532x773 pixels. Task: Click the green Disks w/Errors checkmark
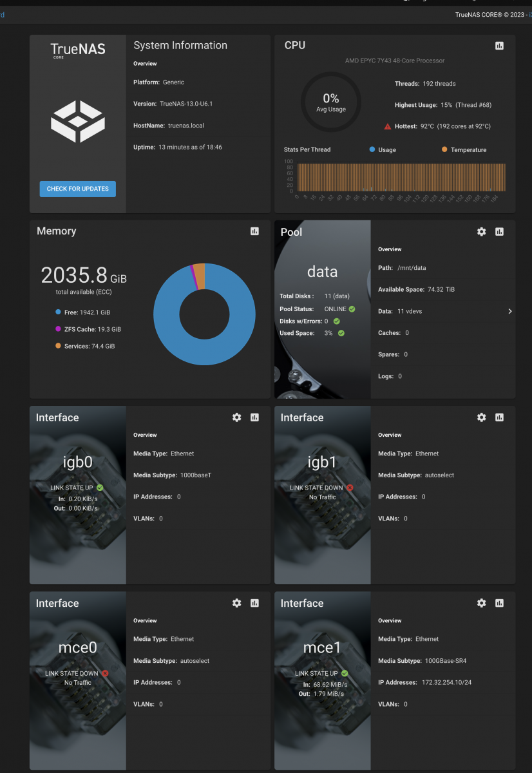pos(336,321)
